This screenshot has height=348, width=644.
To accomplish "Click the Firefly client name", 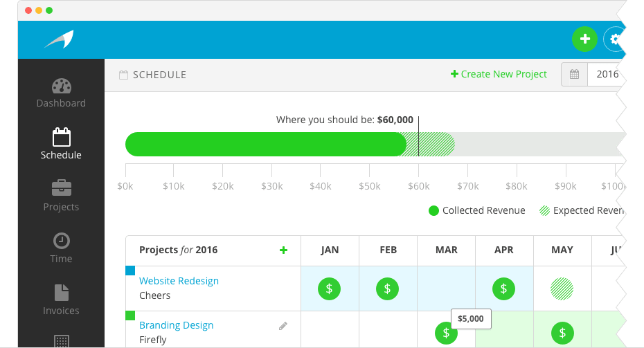I will (153, 340).
